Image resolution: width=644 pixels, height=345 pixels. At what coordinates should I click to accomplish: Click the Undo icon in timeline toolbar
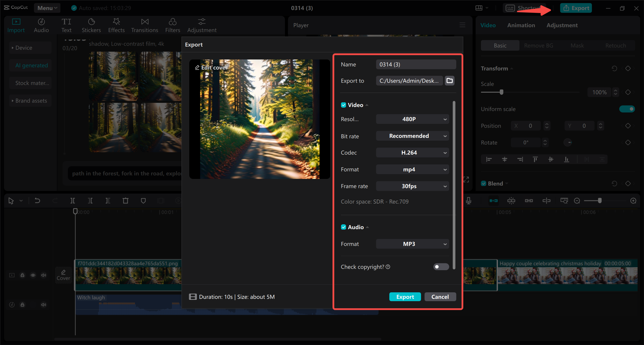[x=37, y=200]
